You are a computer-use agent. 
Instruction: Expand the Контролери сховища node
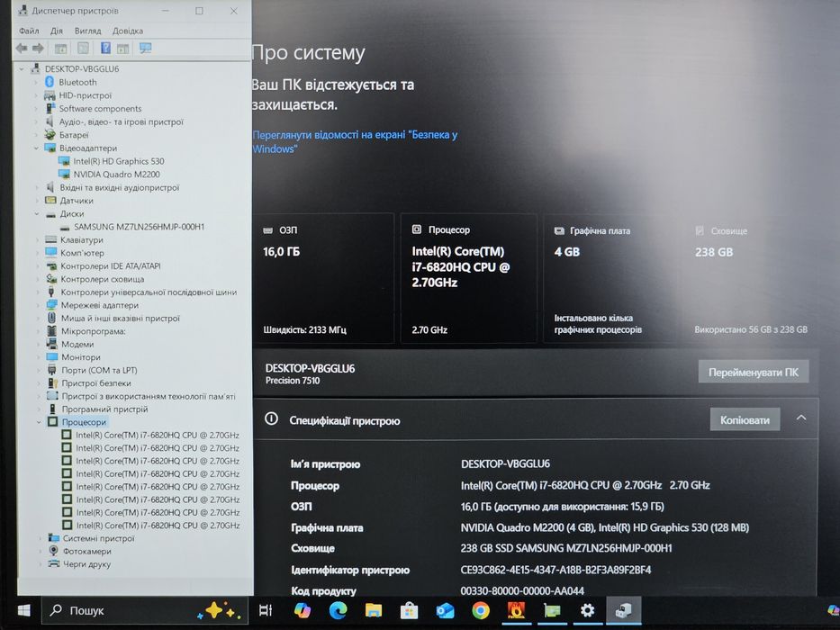(x=38, y=279)
